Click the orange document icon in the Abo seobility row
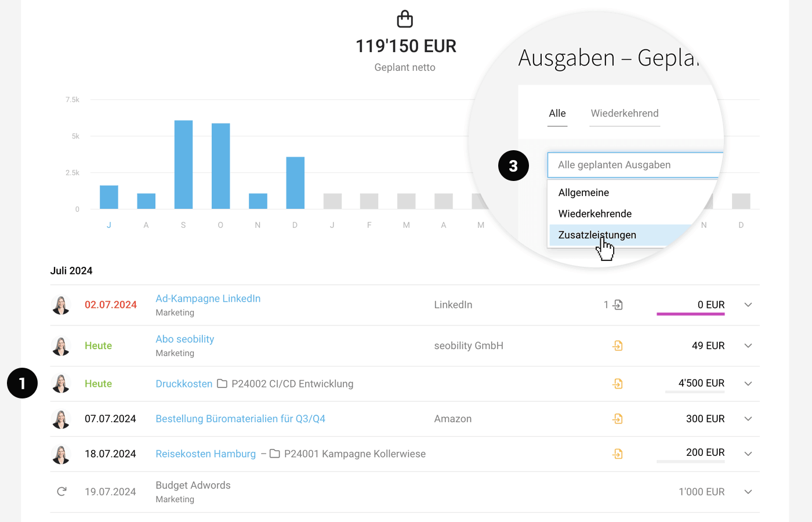Viewport: 812px width, 522px height. point(618,346)
